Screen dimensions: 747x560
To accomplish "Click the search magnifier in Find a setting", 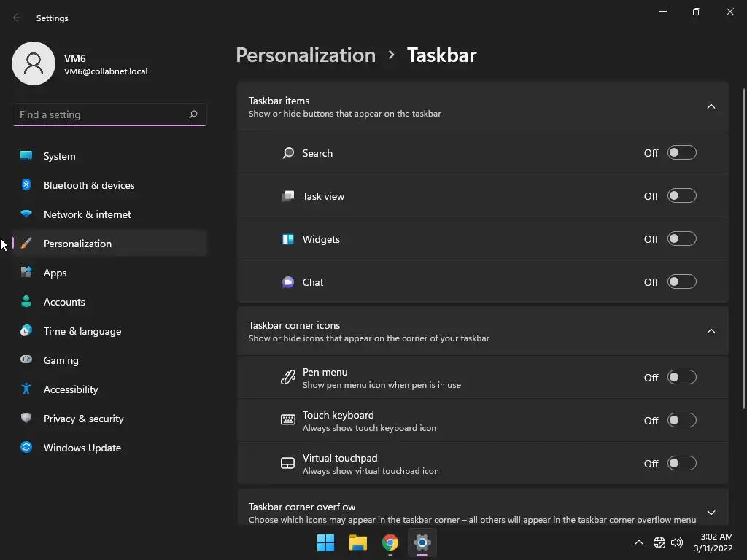I will (x=193, y=114).
